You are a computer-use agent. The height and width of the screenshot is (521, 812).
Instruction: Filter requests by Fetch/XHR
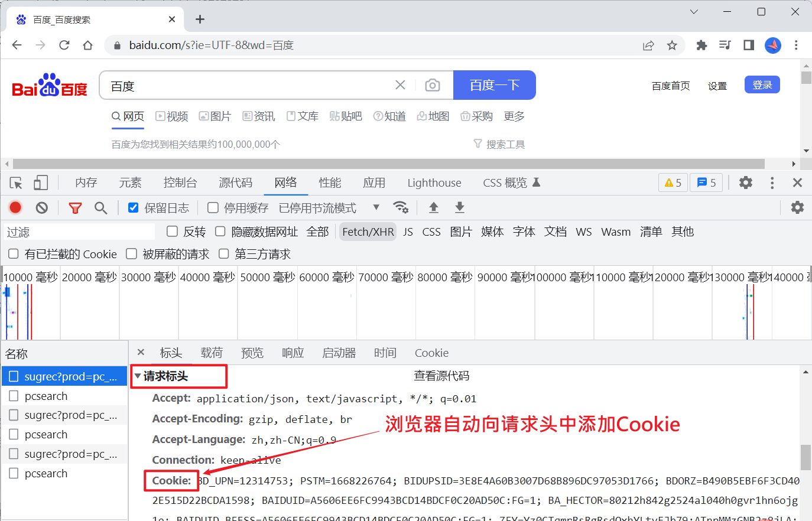coord(368,232)
